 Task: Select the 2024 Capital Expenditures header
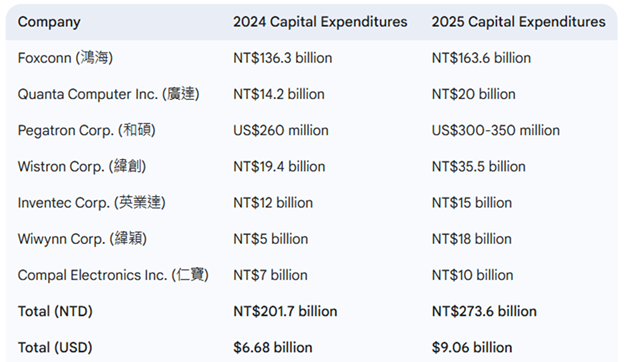tap(320, 22)
